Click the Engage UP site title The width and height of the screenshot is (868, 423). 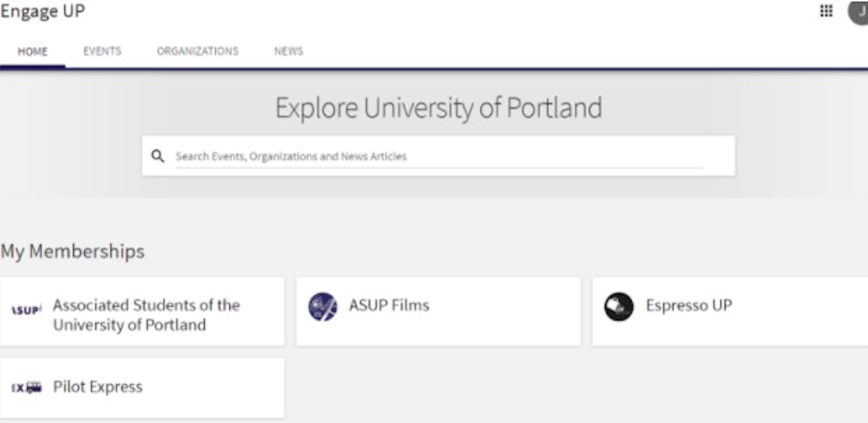pos(43,11)
